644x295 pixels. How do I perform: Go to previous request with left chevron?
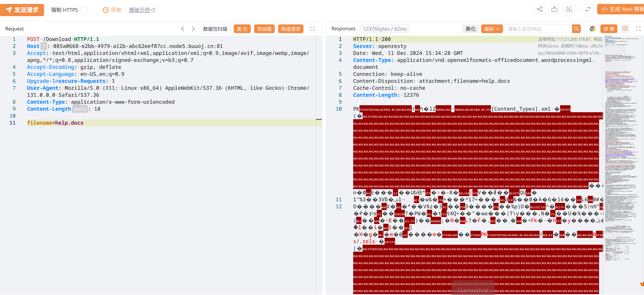[x=183, y=29]
